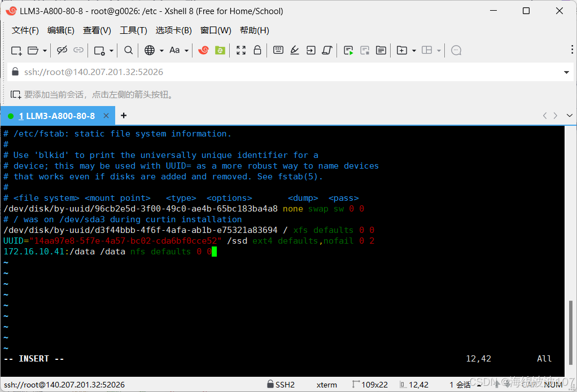The height and width of the screenshot is (392, 577).
Task: Launch Xftp with the green folder icon
Action: (x=220, y=50)
